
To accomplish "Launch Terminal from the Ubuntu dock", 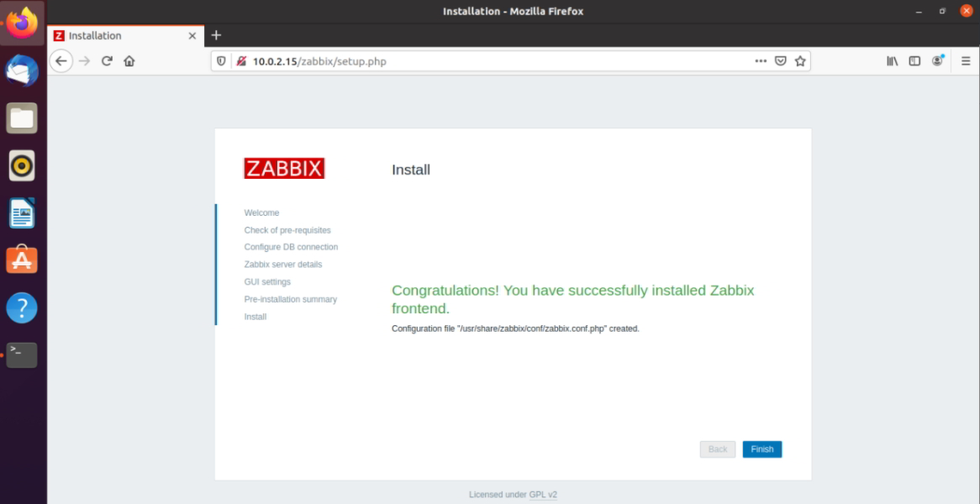I will click(21, 354).
